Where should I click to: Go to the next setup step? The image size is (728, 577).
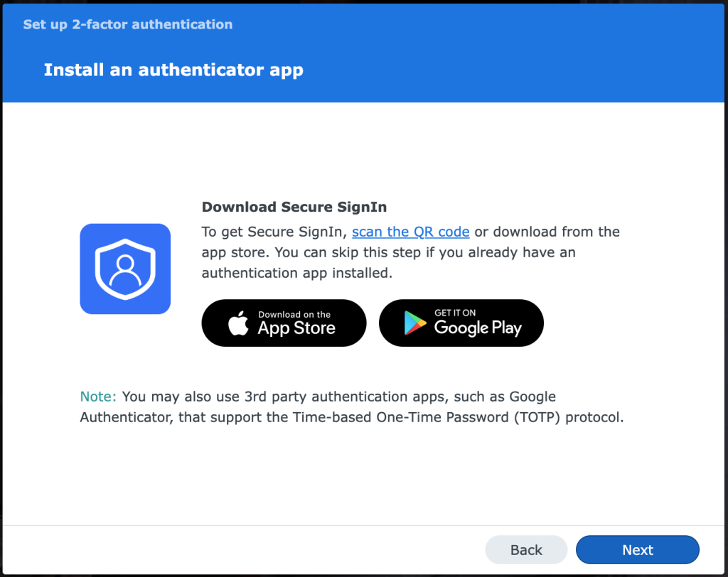[x=638, y=549]
